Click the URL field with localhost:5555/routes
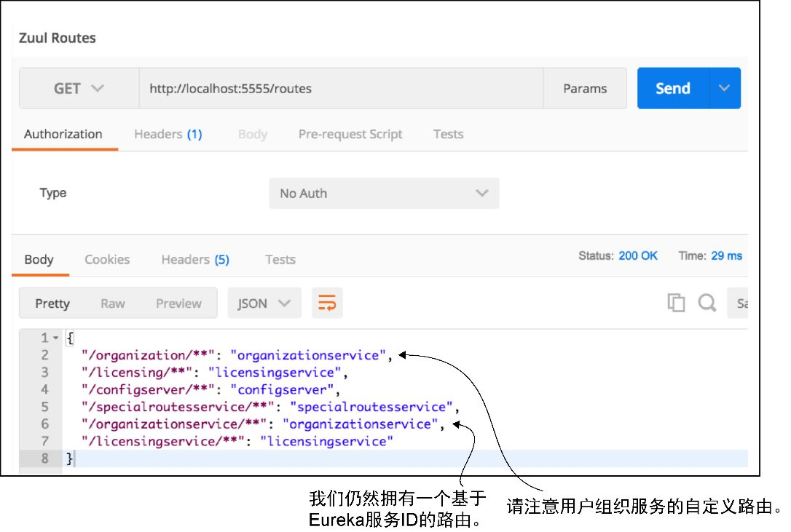 tap(341, 88)
